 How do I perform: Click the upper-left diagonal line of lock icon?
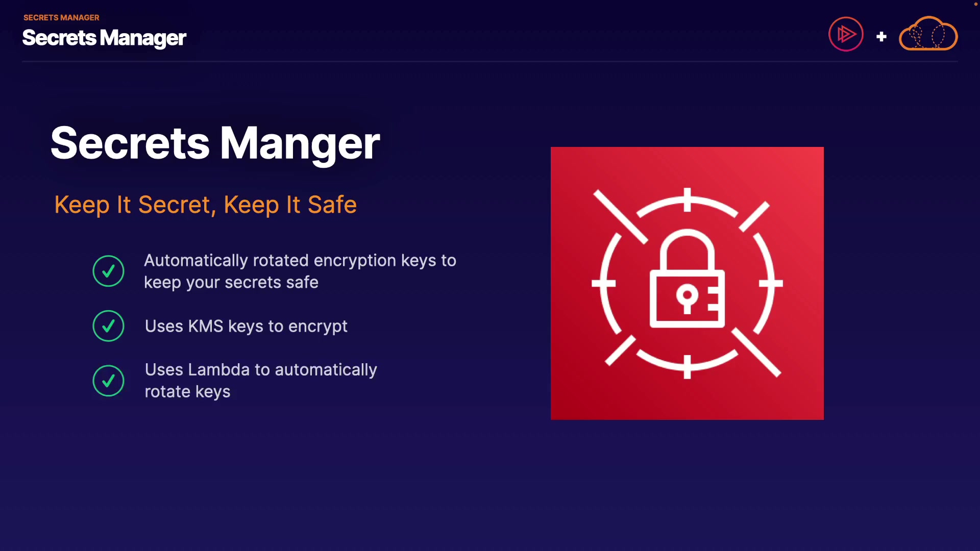click(x=620, y=216)
